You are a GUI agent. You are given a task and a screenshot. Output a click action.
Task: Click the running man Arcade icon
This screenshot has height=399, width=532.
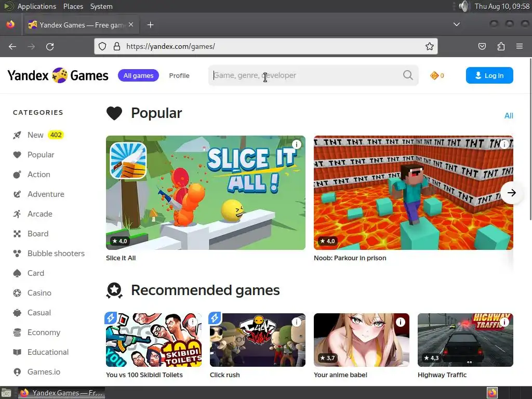pyautogui.click(x=17, y=214)
